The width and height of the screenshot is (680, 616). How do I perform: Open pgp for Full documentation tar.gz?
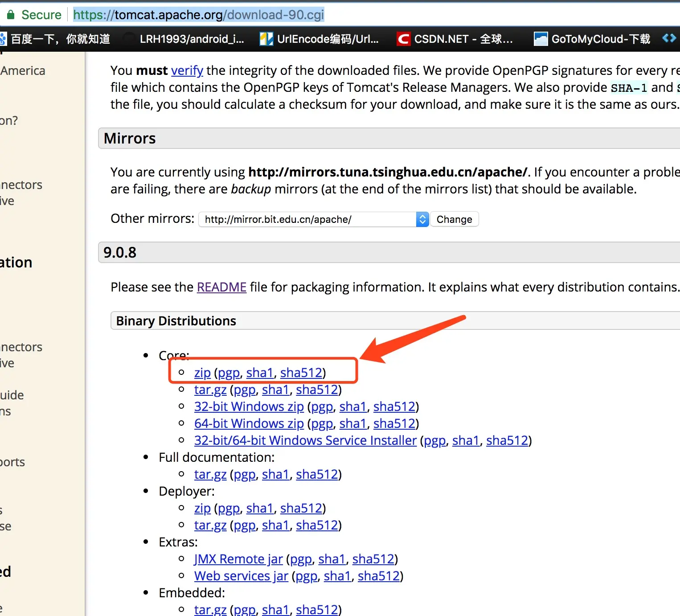point(245,474)
